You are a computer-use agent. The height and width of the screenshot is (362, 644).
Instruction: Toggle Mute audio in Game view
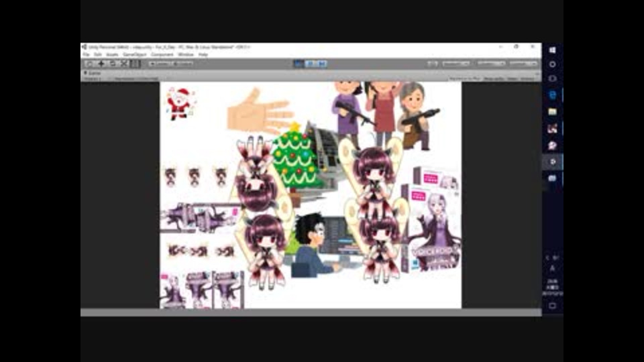pyautogui.click(x=494, y=78)
